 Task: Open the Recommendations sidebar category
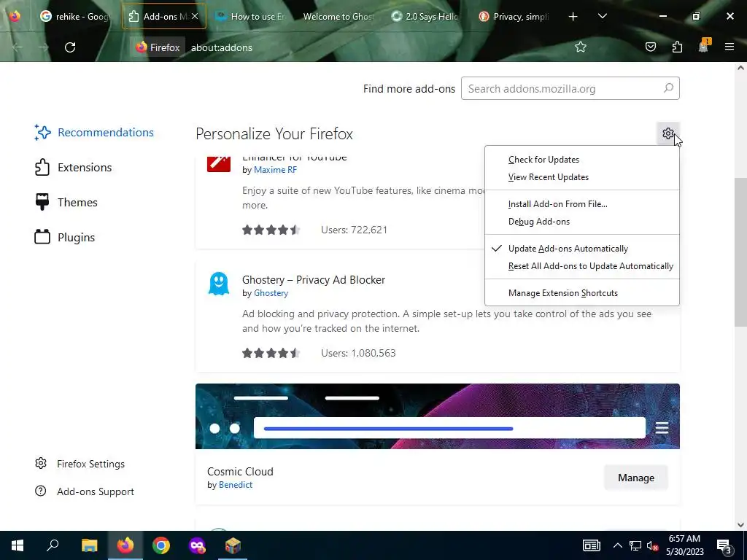tap(94, 133)
